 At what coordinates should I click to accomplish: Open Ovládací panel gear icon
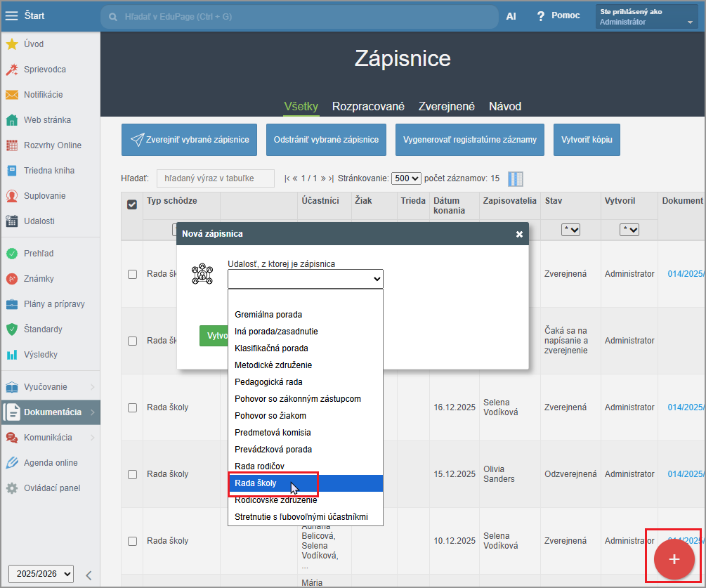click(12, 488)
